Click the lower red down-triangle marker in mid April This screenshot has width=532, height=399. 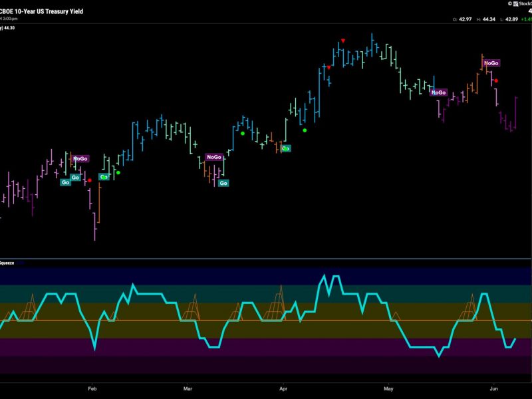(x=329, y=68)
